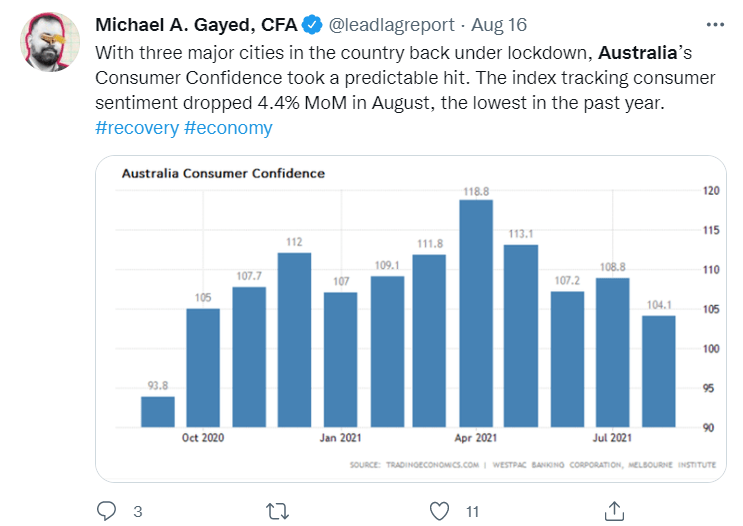The height and width of the screenshot is (526, 743).
Task: Open the #economy hashtag
Action: pos(228,128)
